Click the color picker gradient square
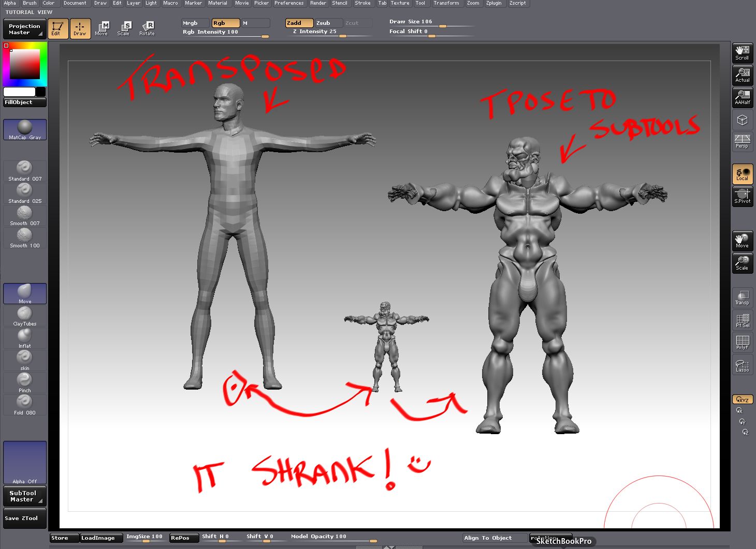 [24, 65]
